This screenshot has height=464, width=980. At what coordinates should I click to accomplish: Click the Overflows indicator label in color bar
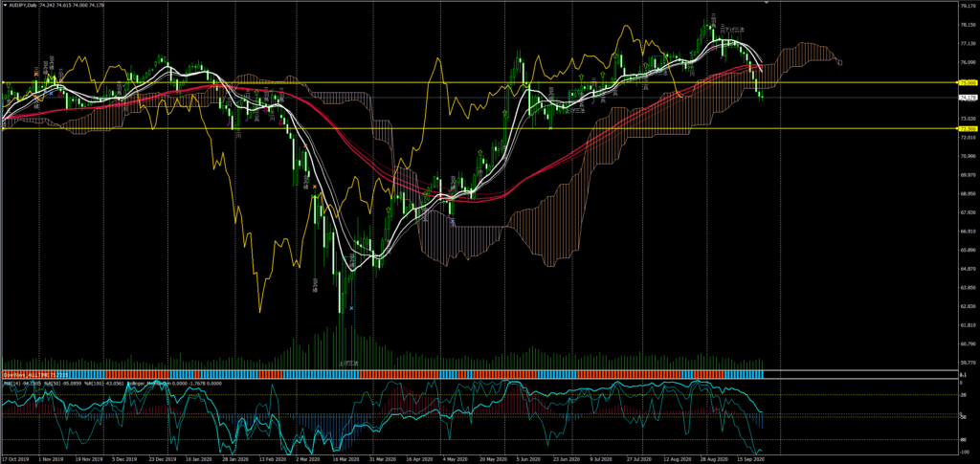19,374
